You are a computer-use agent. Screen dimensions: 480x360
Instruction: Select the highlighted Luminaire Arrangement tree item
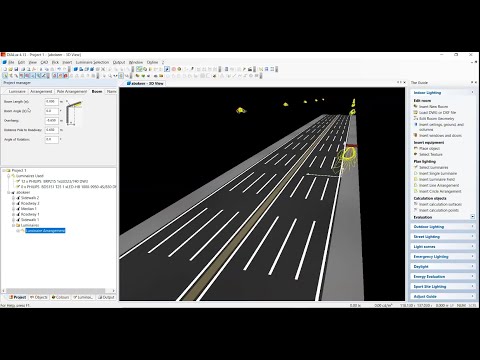click(45, 231)
